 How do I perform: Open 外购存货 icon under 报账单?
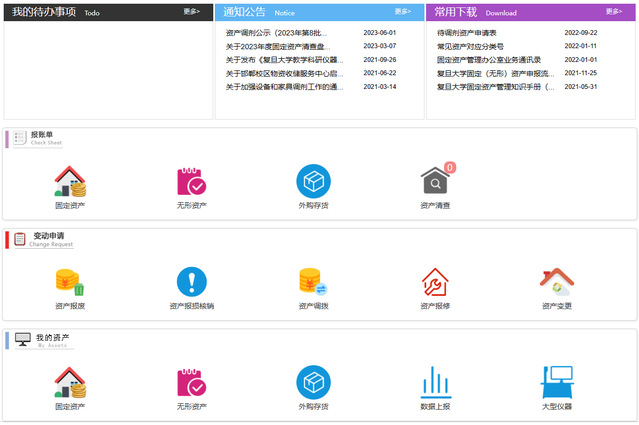coord(313,182)
